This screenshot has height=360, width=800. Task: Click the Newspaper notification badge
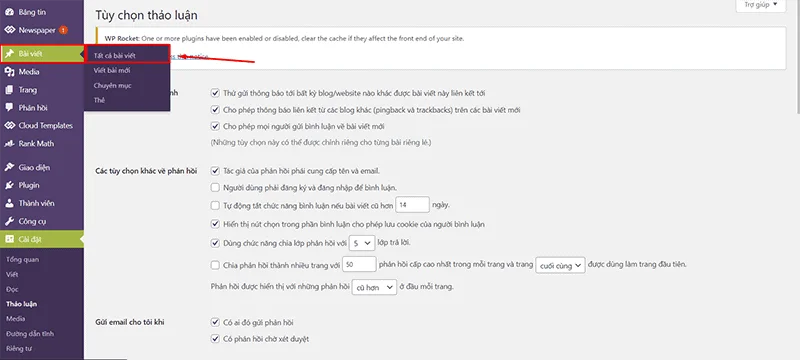pos(63,30)
